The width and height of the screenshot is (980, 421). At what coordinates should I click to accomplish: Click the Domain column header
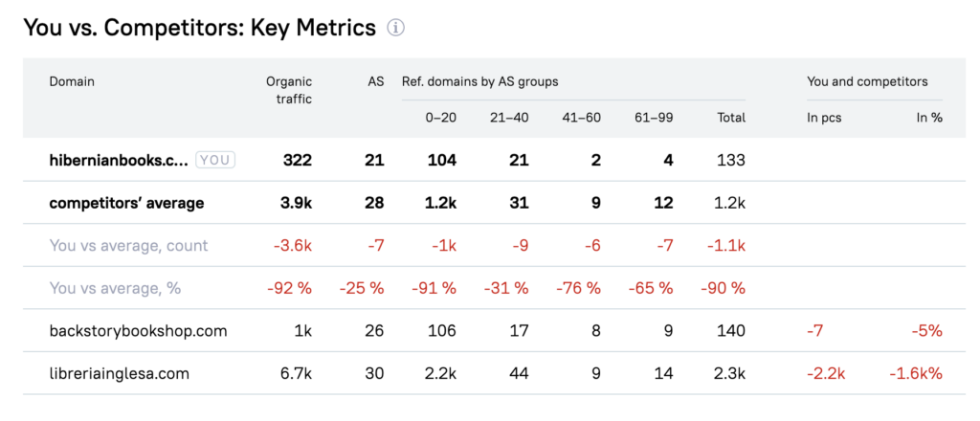coord(72,82)
